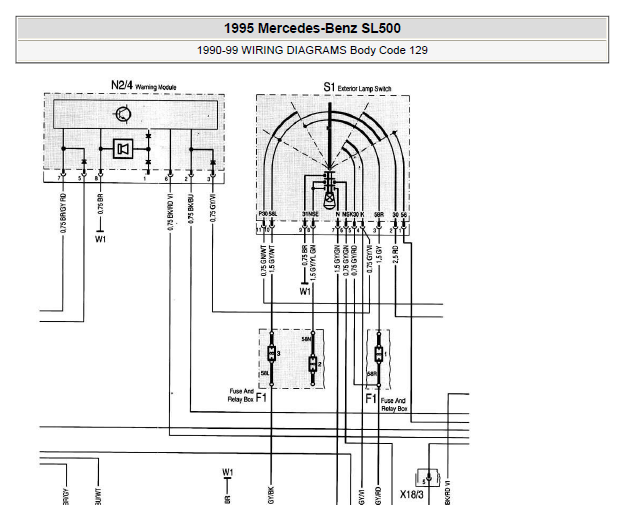Select "0.75 BR" label under N2/4 pin 8
The image size is (617, 505).
101,204
